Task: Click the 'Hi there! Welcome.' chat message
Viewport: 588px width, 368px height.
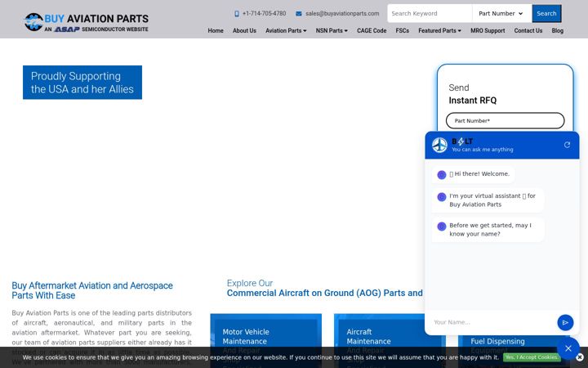Action: (473, 174)
